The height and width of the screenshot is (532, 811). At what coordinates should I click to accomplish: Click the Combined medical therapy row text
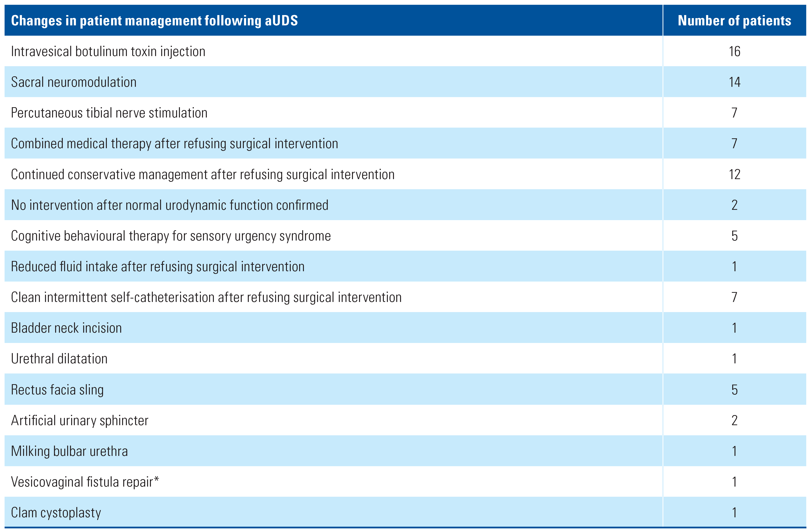(175, 143)
